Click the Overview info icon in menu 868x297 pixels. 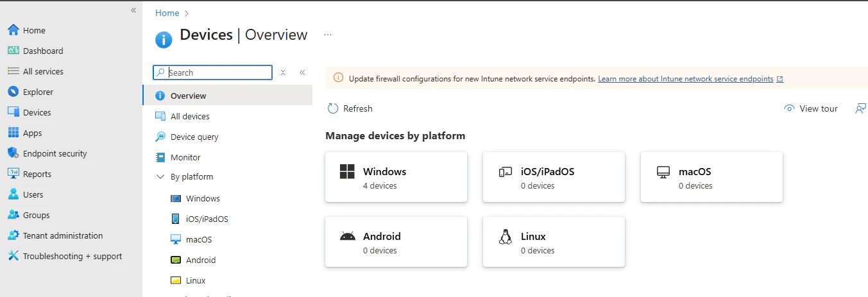click(160, 96)
